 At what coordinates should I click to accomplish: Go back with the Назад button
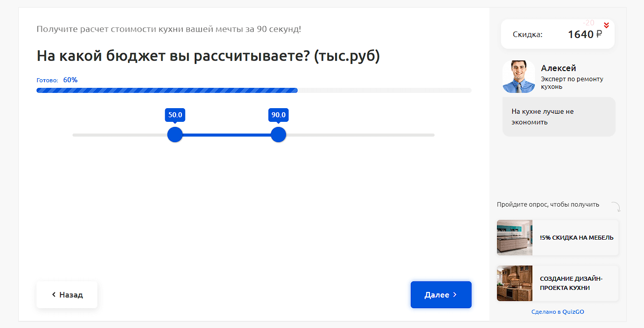[67, 294]
